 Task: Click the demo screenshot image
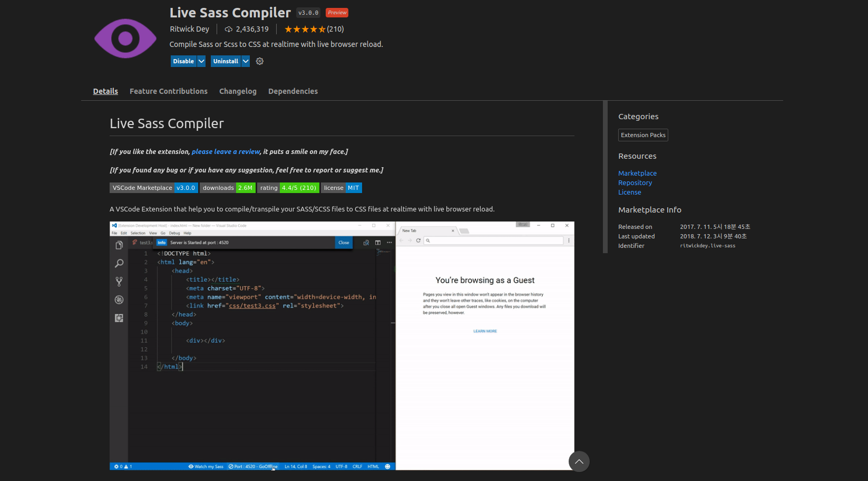pyautogui.click(x=342, y=345)
